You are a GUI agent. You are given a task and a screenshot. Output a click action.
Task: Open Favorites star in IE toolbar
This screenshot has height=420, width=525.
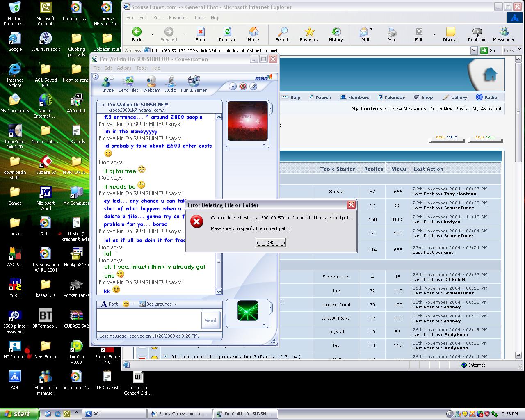(x=309, y=34)
